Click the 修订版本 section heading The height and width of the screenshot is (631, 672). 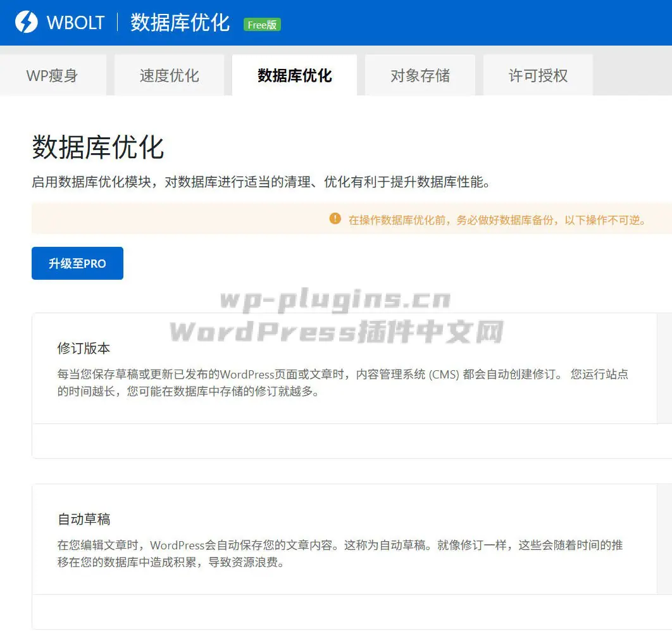coord(84,348)
